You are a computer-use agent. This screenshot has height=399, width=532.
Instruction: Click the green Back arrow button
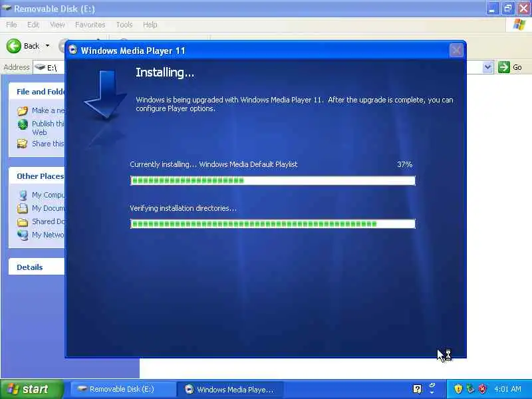(14, 46)
